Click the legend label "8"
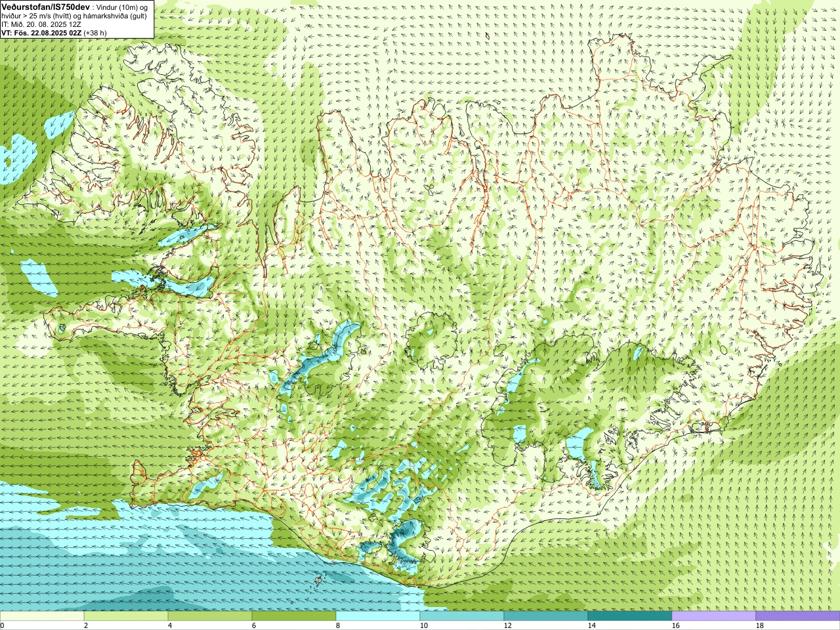 tap(338, 625)
